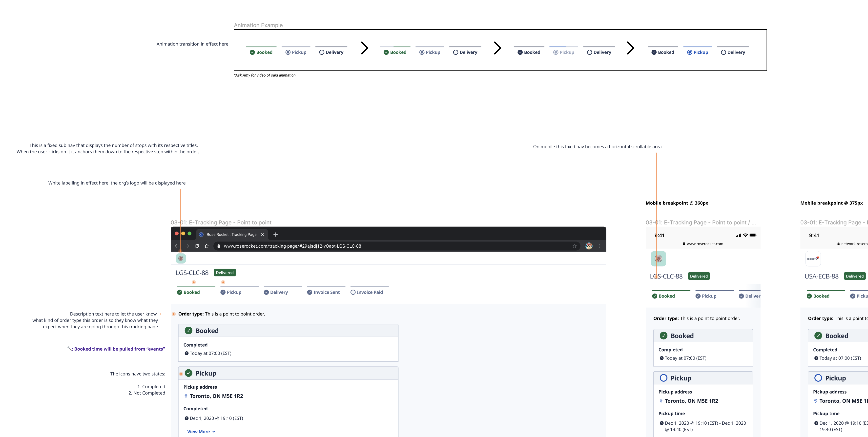Select the Invoice Paid circle in the sub nav

353,292
